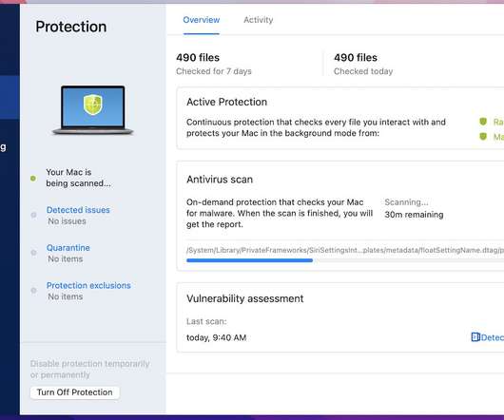Click the laptop shield protection illustration
Screen dimensions: 504x420
click(93, 110)
